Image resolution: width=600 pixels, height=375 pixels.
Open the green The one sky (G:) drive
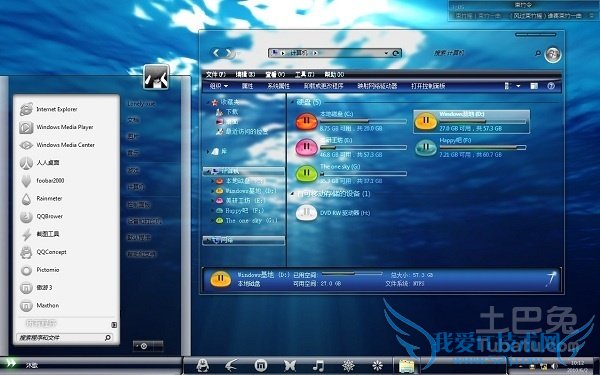307,174
